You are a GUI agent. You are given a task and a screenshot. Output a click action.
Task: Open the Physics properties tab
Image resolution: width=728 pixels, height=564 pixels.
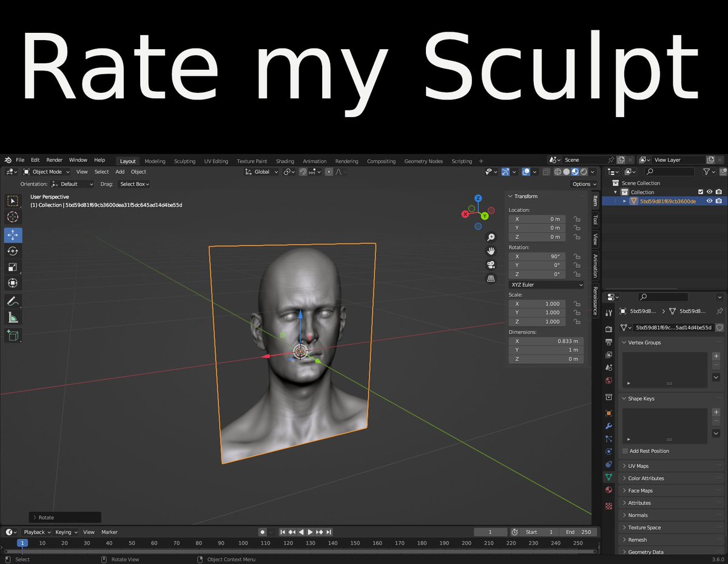pyautogui.click(x=608, y=452)
